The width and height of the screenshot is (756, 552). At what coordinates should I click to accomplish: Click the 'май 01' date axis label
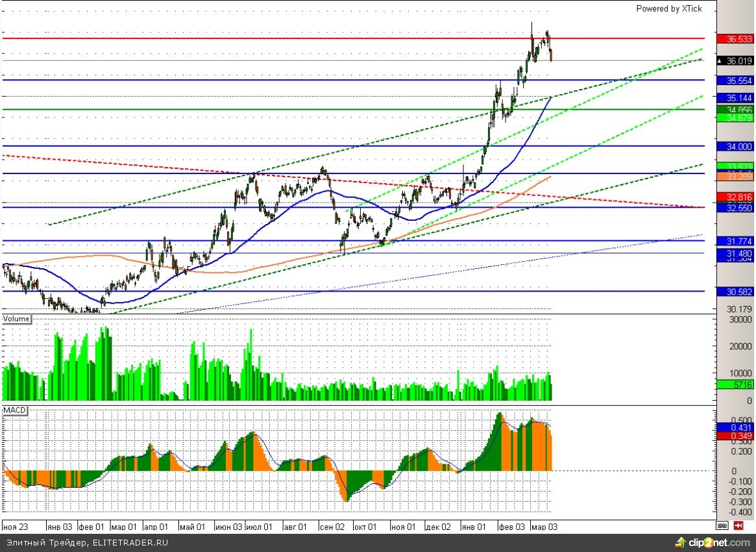click(x=192, y=527)
